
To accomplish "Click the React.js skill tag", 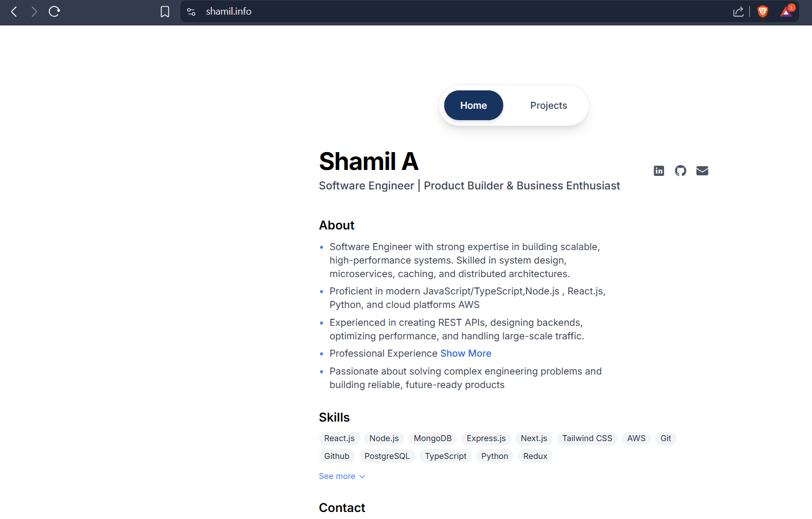I will coord(339,438).
